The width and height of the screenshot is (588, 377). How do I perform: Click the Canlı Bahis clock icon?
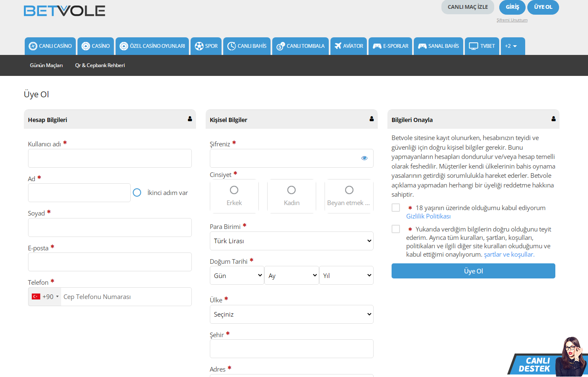pyautogui.click(x=232, y=46)
